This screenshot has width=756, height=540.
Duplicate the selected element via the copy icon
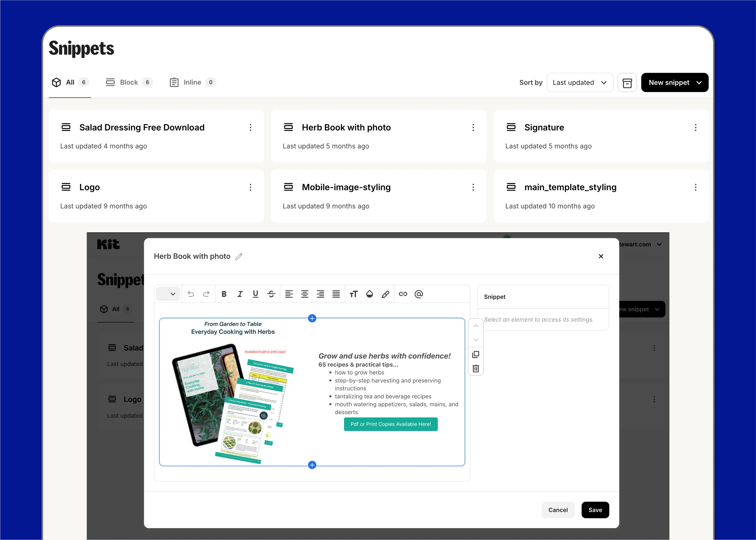[476, 354]
